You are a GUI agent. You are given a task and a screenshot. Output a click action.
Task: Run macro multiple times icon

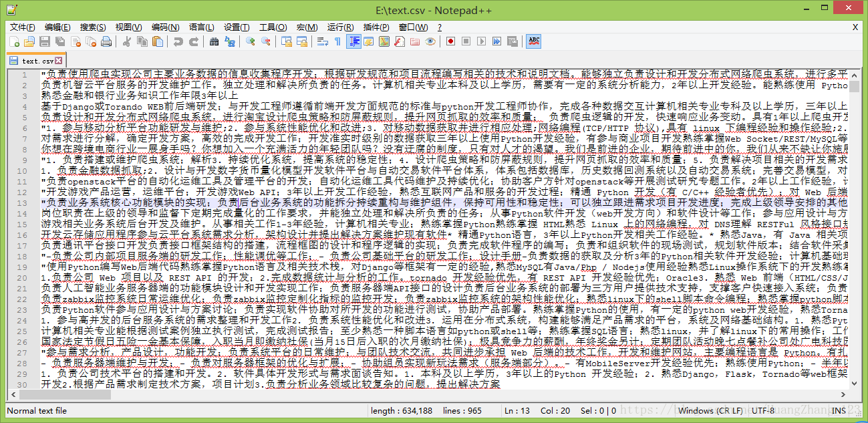tap(496, 41)
